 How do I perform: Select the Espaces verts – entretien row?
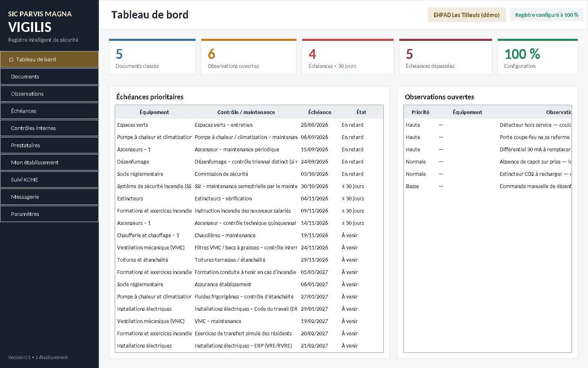click(249, 125)
